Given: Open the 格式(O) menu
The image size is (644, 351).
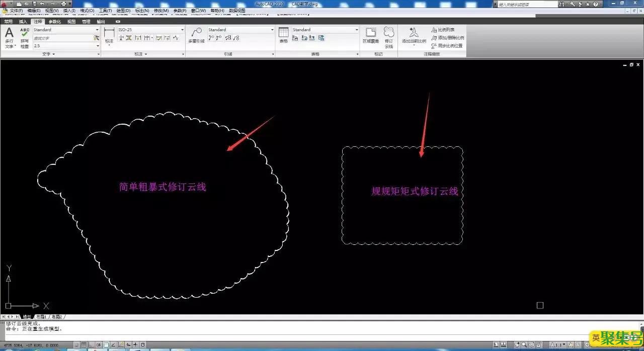Looking at the screenshot, I should pos(87,11).
